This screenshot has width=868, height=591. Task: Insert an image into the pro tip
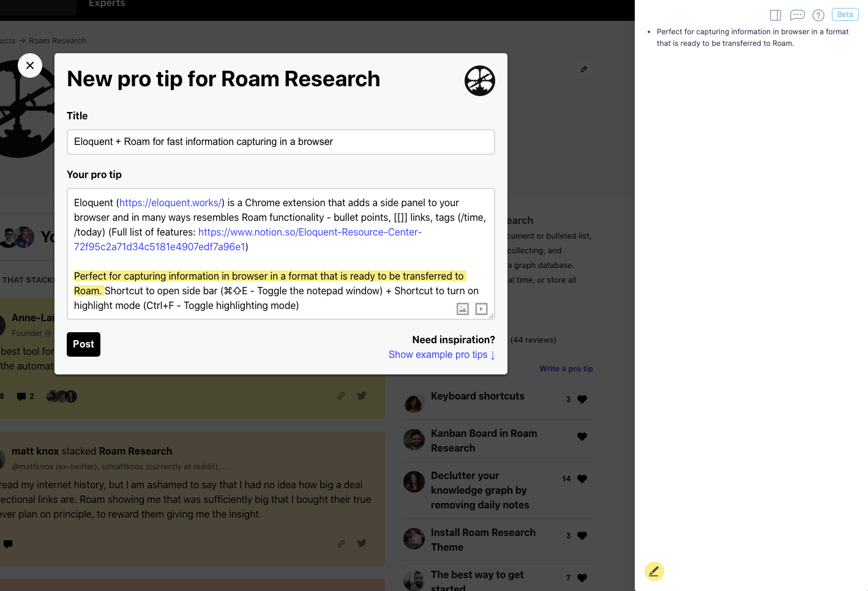pos(463,309)
